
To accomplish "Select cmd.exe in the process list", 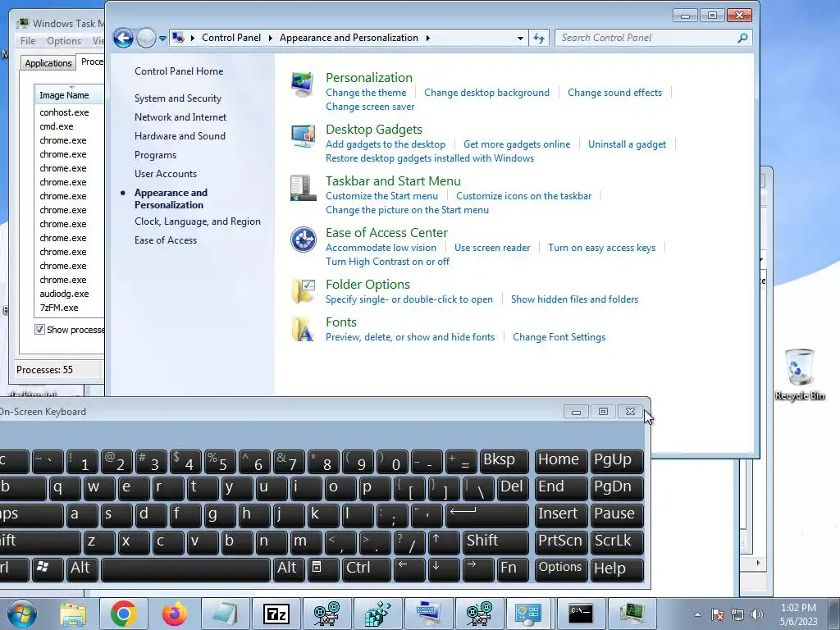I will click(x=57, y=126).
